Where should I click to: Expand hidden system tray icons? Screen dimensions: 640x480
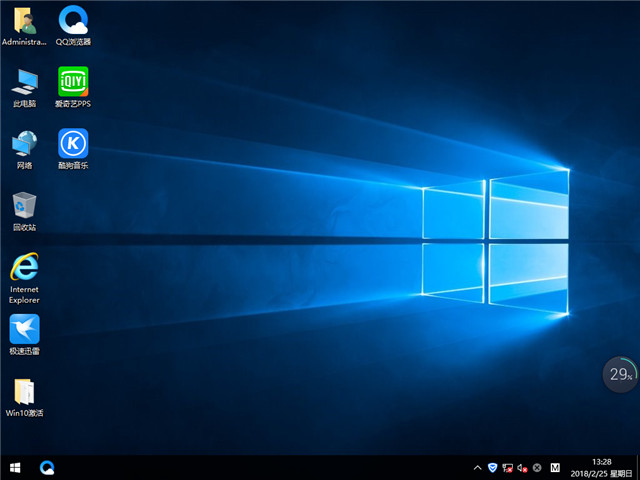(477, 468)
